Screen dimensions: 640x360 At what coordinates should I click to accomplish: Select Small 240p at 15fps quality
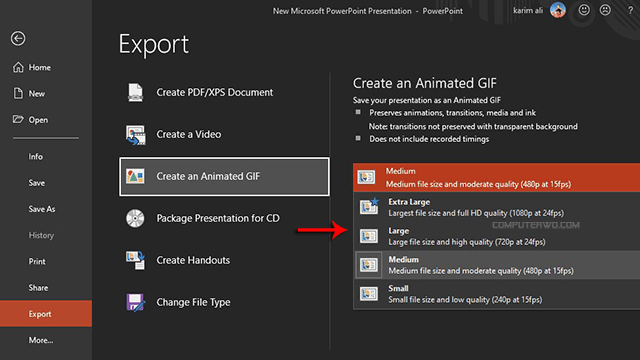coord(496,294)
